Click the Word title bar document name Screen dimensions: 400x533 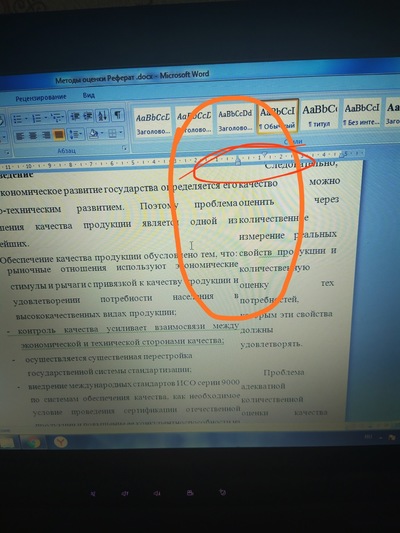[104, 79]
